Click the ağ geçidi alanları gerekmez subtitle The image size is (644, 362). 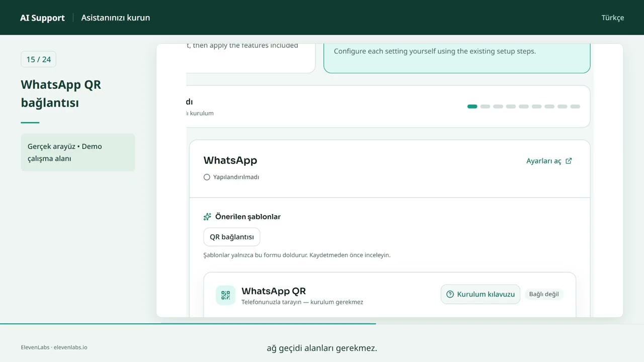tap(322, 348)
